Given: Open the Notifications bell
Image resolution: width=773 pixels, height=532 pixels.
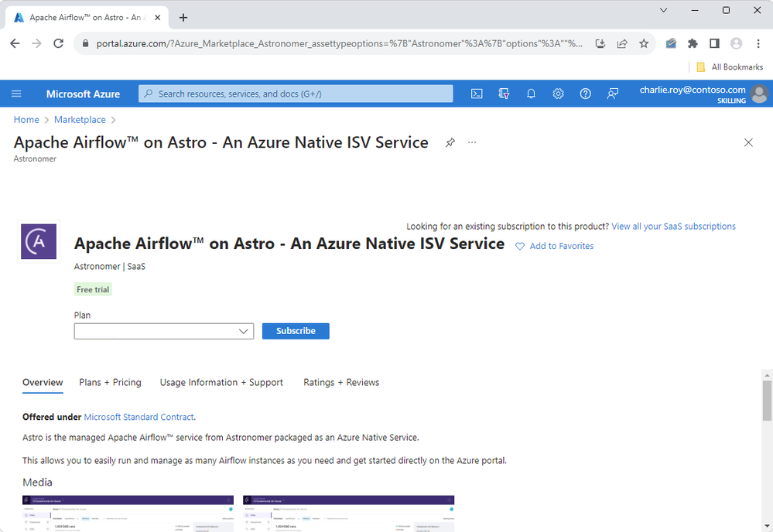Looking at the screenshot, I should pos(531,94).
